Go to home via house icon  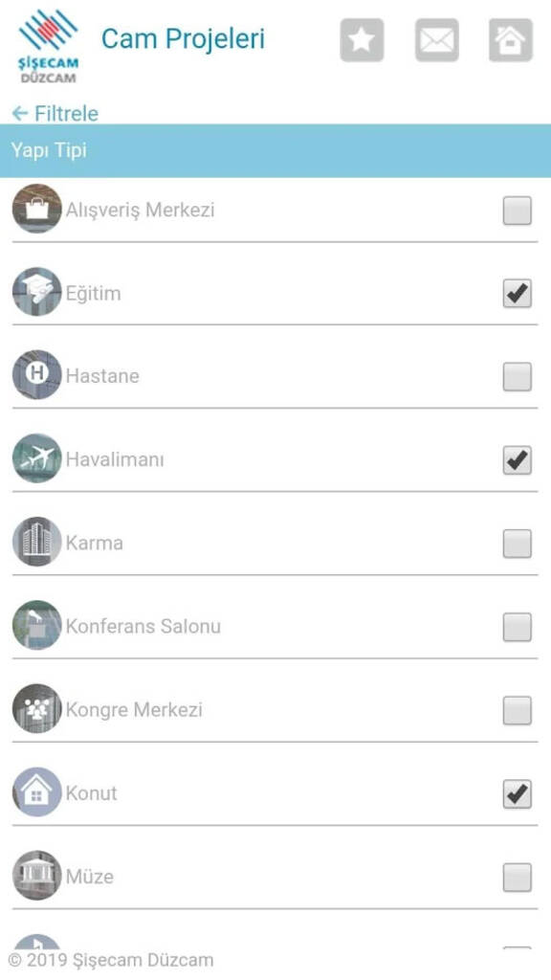(x=511, y=40)
